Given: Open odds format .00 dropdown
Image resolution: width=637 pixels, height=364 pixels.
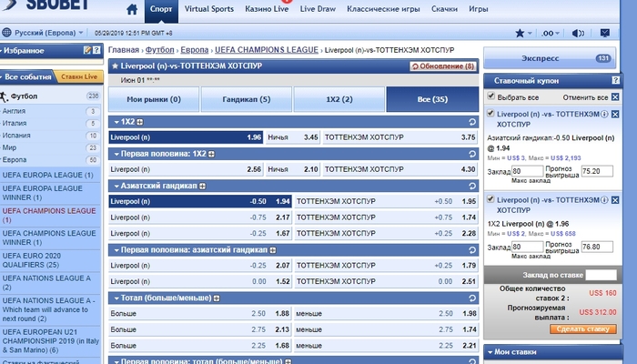Looking at the screenshot, I should tap(551, 34).
